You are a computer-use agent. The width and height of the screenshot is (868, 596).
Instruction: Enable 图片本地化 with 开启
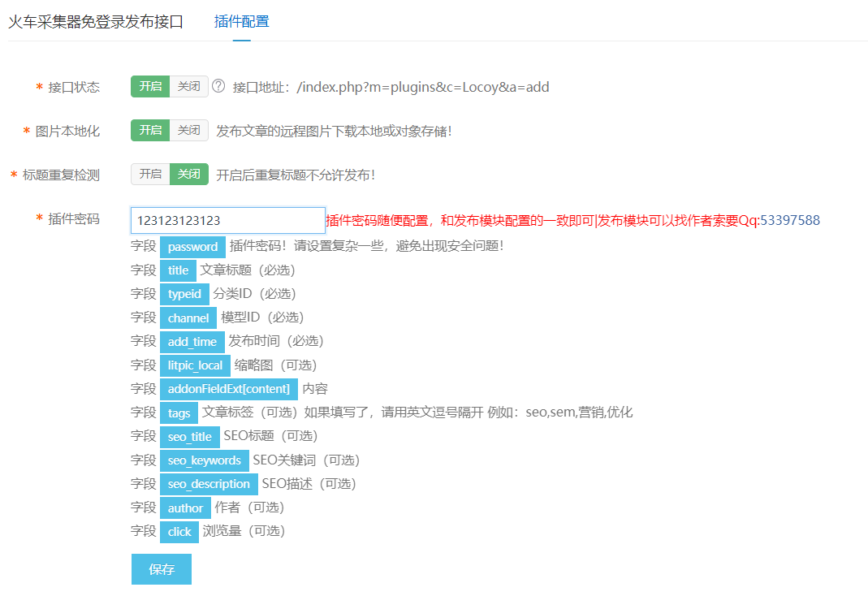[x=150, y=130]
